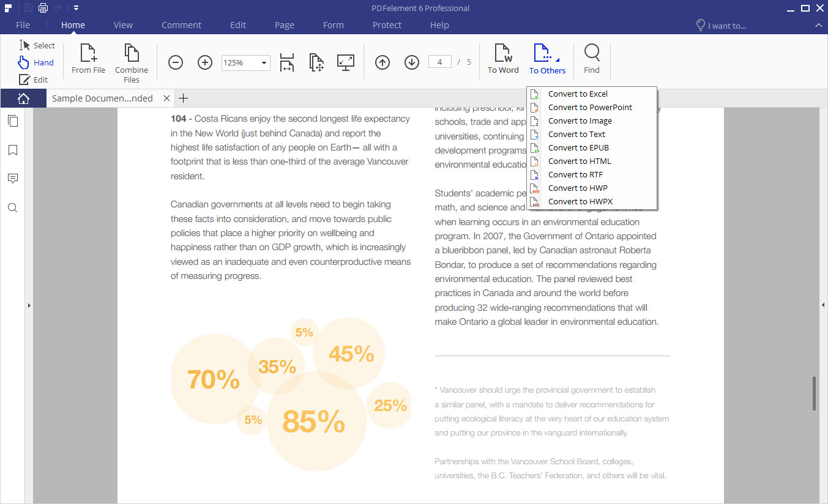
Task: Choose Convert to EPUB
Action: [592, 147]
